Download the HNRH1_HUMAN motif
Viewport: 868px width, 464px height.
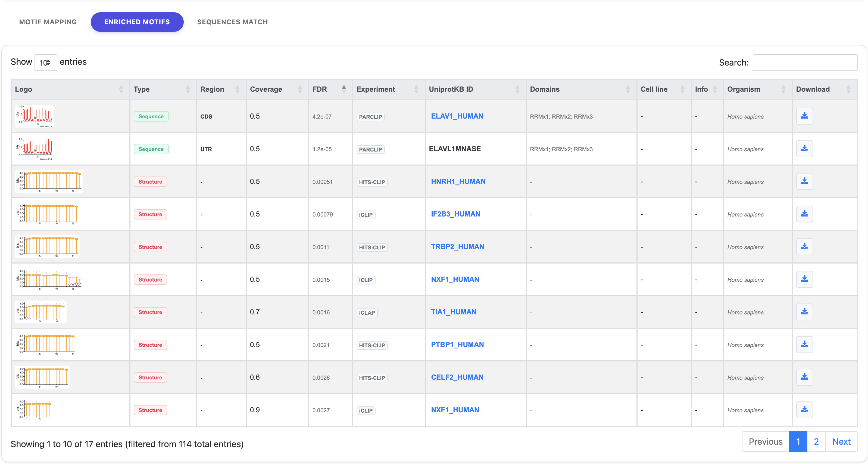pos(804,181)
